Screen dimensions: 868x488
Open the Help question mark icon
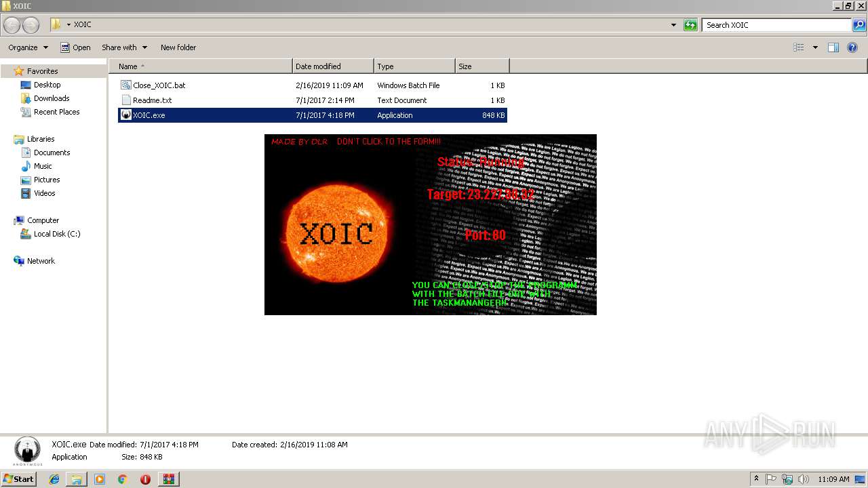853,47
